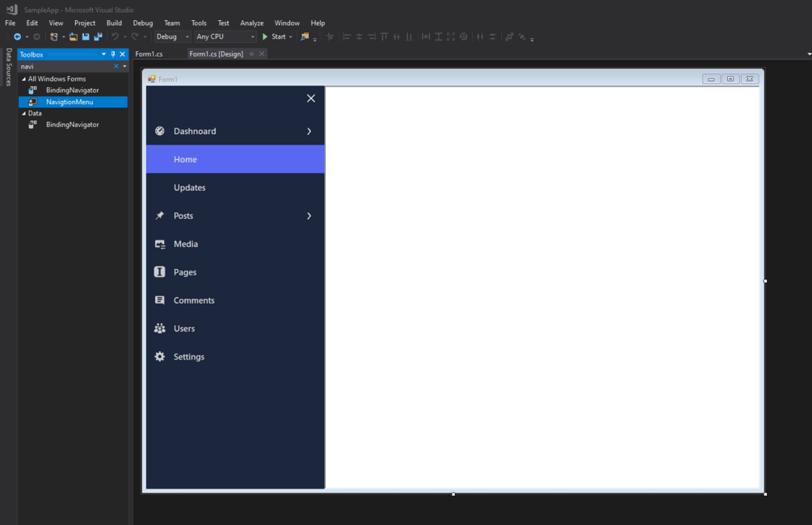This screenshot has height=525, width=812.
Task: Close the navigation menu with X
Action: [x=311, y=99]
